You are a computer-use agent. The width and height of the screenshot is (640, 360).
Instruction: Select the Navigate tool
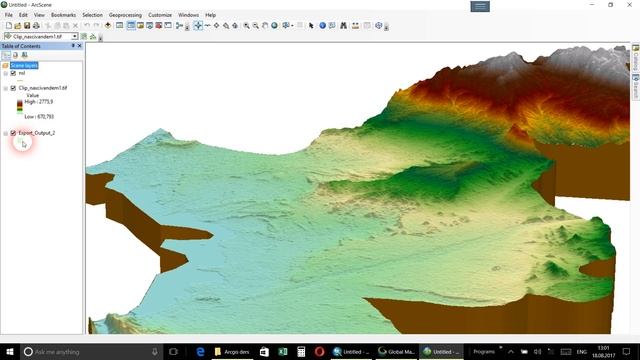pos(198,26)
